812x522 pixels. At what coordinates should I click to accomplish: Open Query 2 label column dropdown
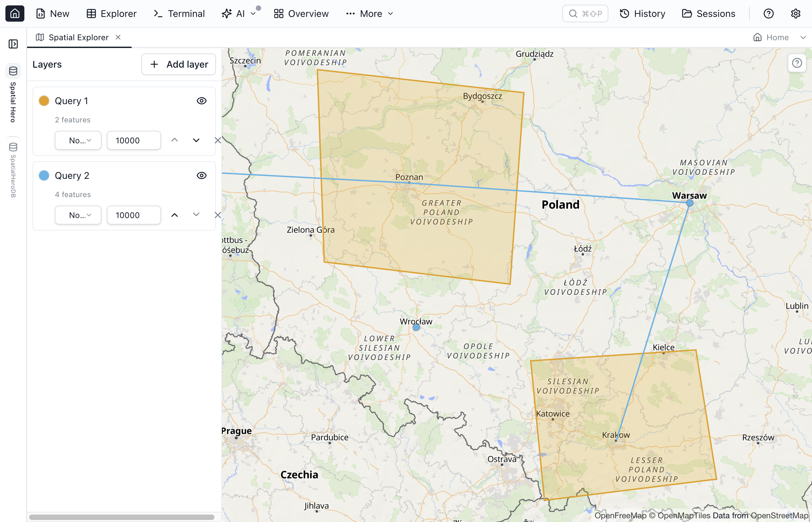click(78, 215)
